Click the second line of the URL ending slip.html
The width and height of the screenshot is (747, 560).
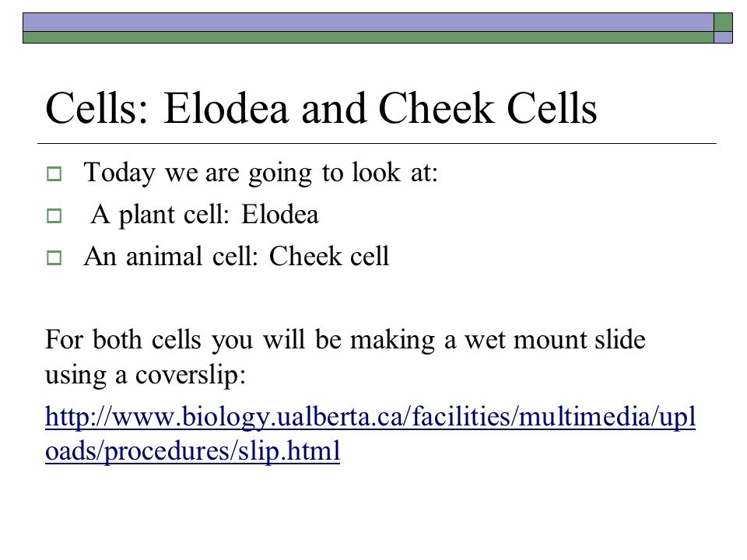(x=192, y=450)
